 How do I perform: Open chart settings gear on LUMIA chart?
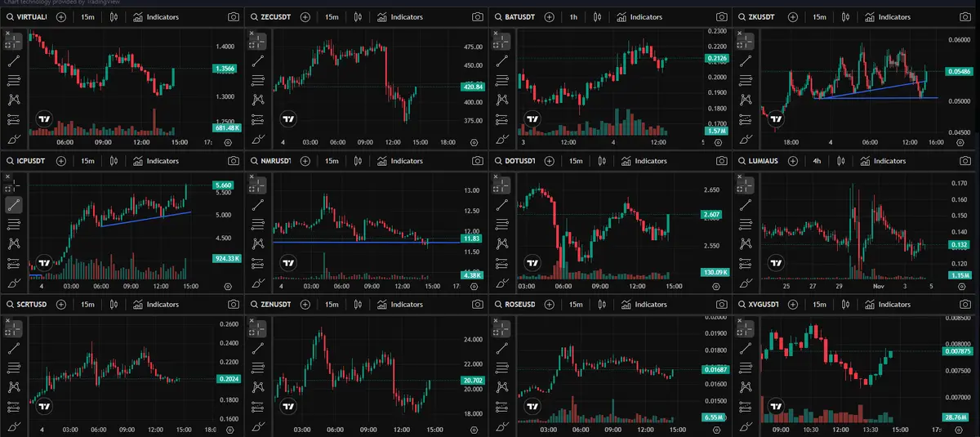pyautogui.click(x=961, y=287)
